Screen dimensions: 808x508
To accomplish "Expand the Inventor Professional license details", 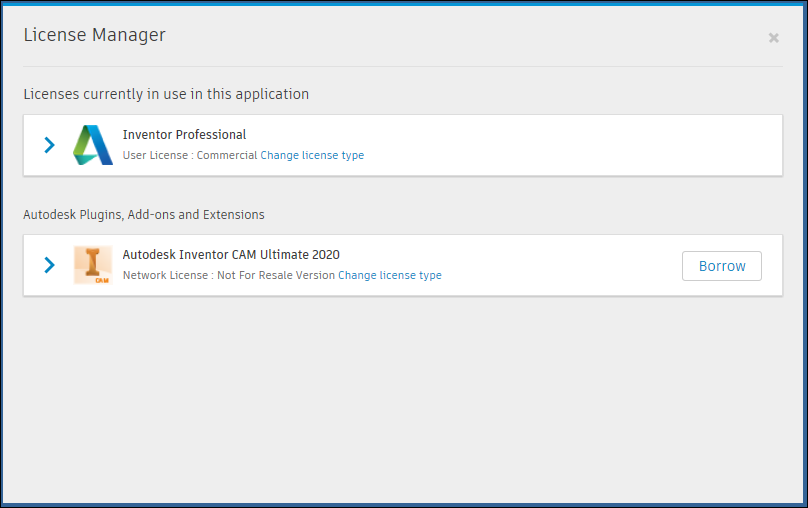I will tap(49, 145).
